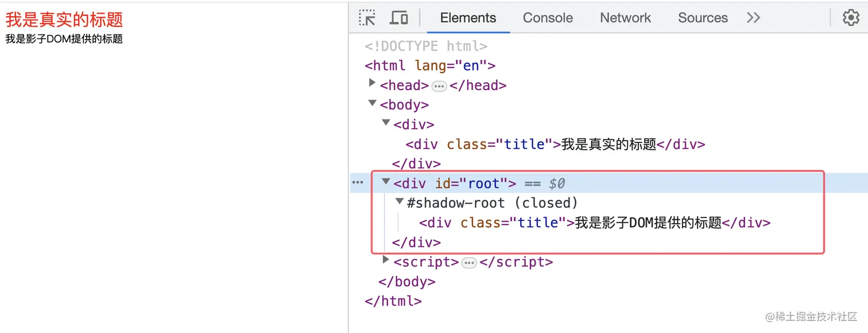Toggle the device toolbar icon
The width and height of the screenshot is (868, 333).
click(399, 18)
